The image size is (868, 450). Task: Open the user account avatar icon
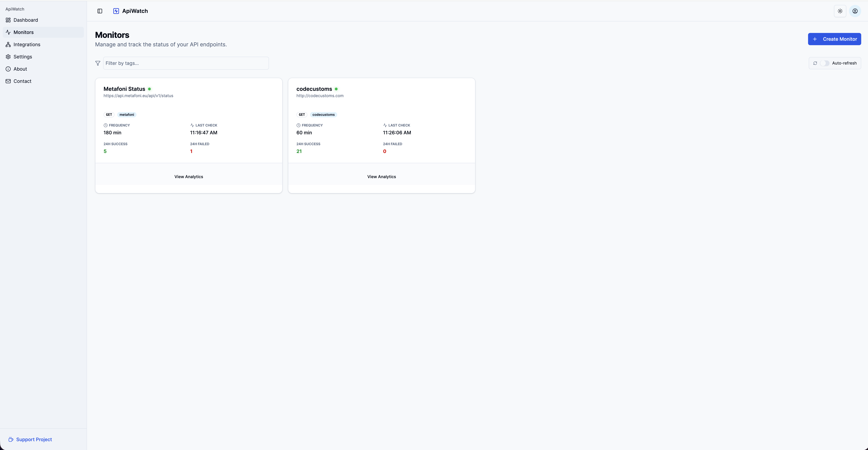(x=855, y=11)
